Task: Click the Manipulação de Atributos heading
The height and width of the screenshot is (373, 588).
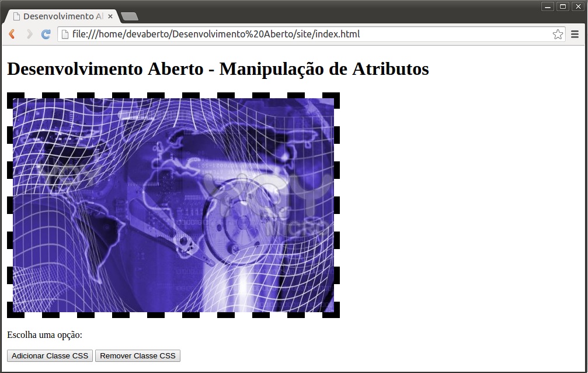Action: pyautogui.click(x=218, y=69)
